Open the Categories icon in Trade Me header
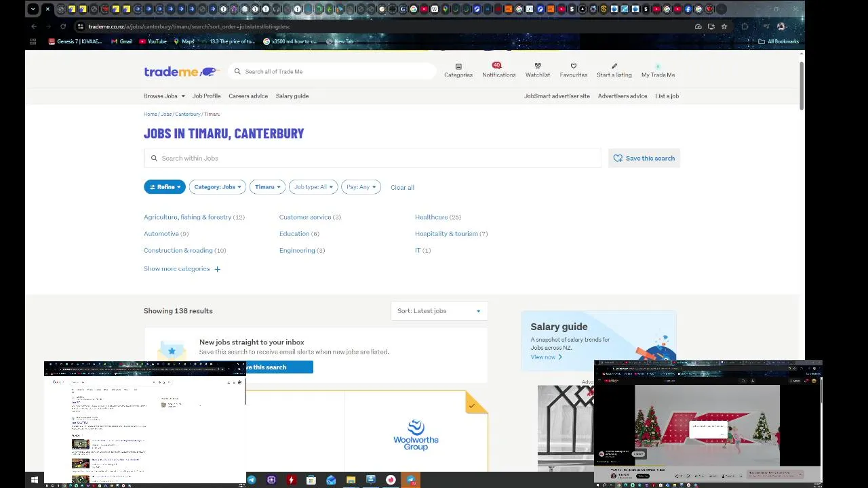 tap(458, 66)
